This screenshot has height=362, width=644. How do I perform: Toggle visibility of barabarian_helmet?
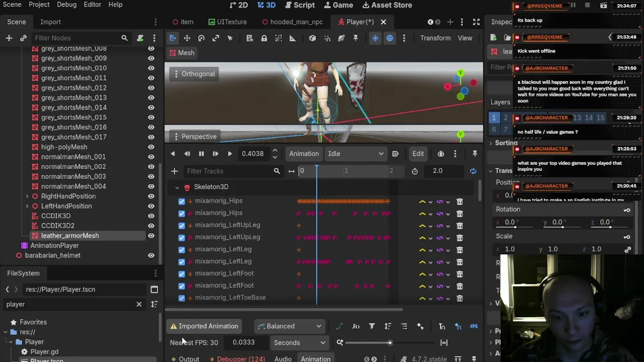point(151,255)
